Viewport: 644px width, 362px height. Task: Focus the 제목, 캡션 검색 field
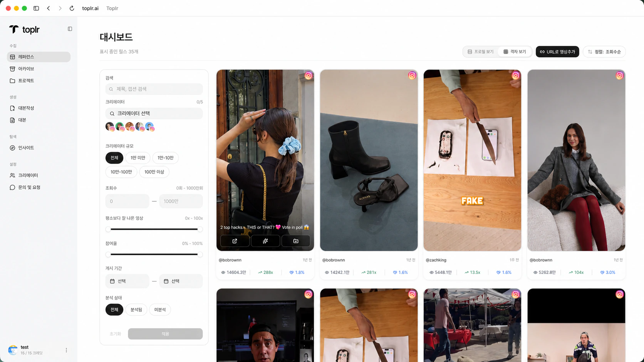coord(154,89)
